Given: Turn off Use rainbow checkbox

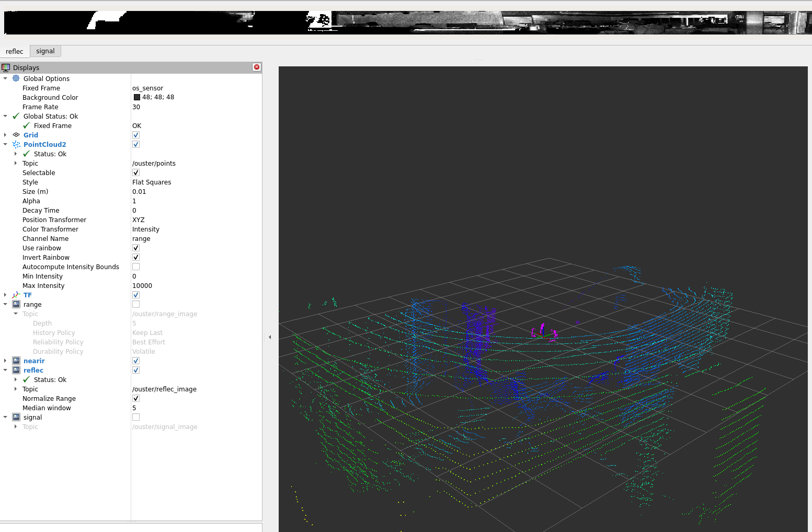Looking at the screenshot, I should [136, 248].
